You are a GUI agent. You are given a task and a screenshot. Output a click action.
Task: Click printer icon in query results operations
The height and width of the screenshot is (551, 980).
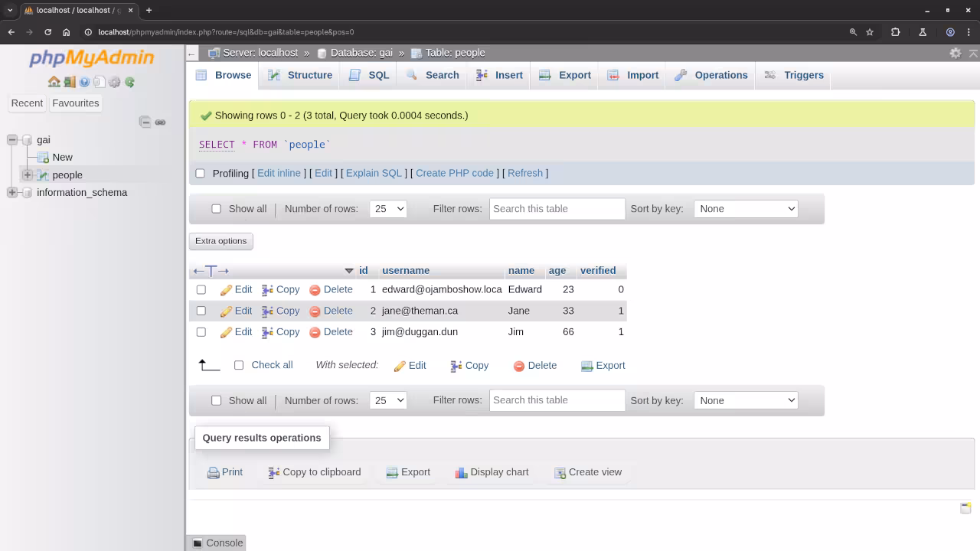coord(213,473)
